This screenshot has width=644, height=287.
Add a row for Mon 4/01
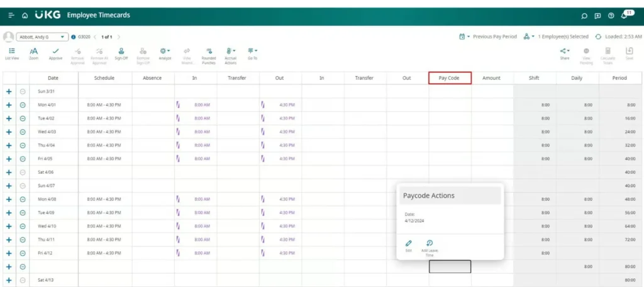[9, 105]
